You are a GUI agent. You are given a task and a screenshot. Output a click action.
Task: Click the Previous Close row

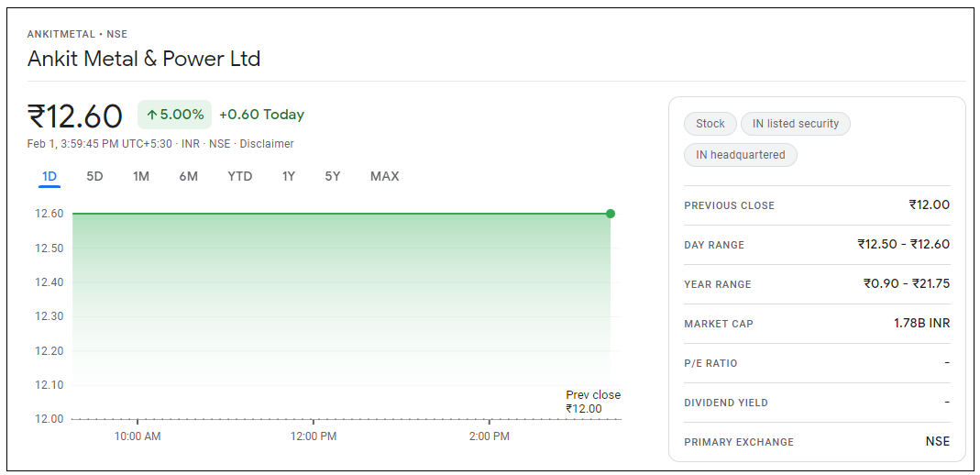pyautogui.click(x=816, y=205)
